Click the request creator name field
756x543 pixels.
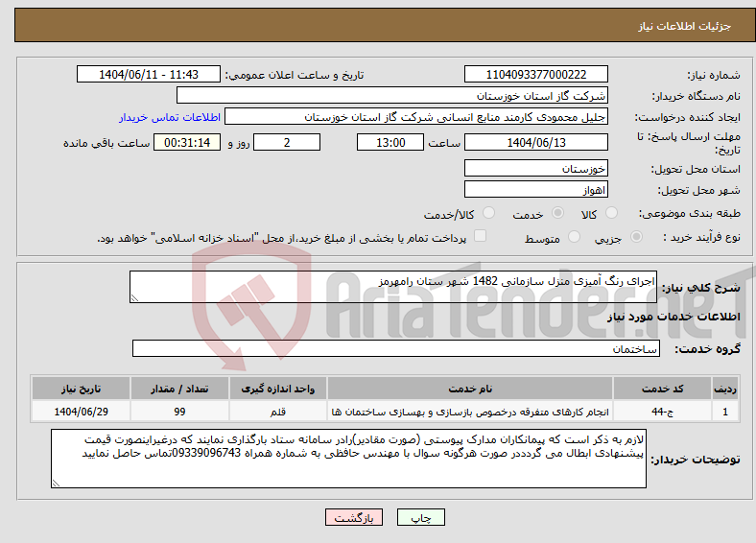[416, 117]
